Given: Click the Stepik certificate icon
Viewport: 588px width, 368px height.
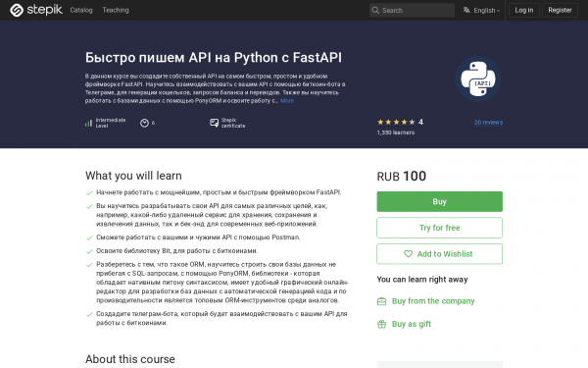Looking at the screenshot, I should pos(214,123).
